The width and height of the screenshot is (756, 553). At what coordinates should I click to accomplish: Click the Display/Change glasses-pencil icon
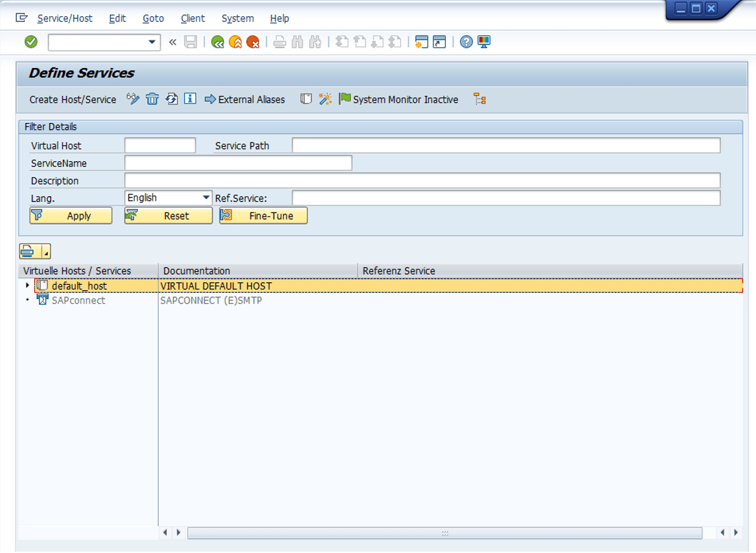(x=133, y=99)
